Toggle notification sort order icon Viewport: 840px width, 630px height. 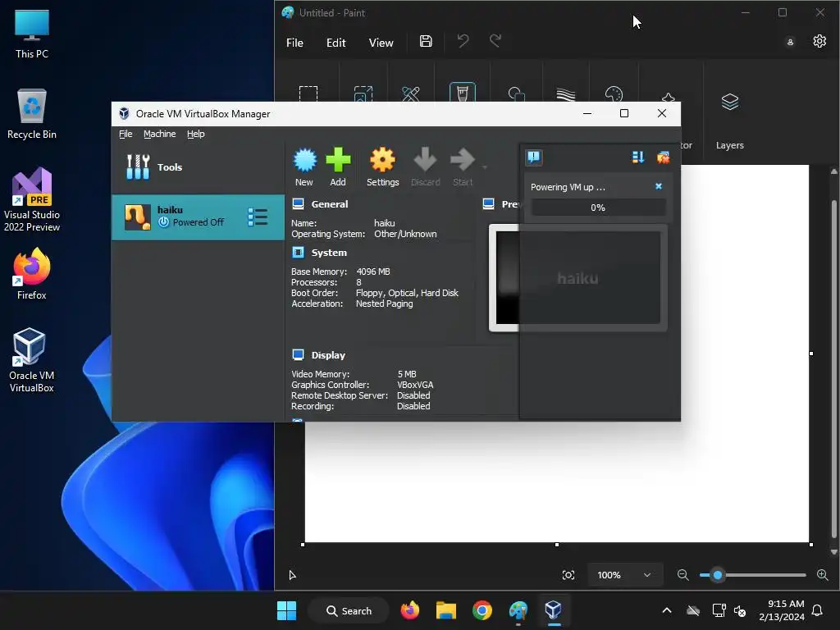pos(637,157)
